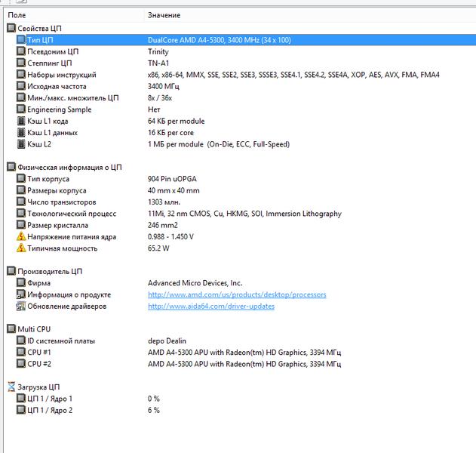Select the Загрузка ЦП section label

[38, 387]
